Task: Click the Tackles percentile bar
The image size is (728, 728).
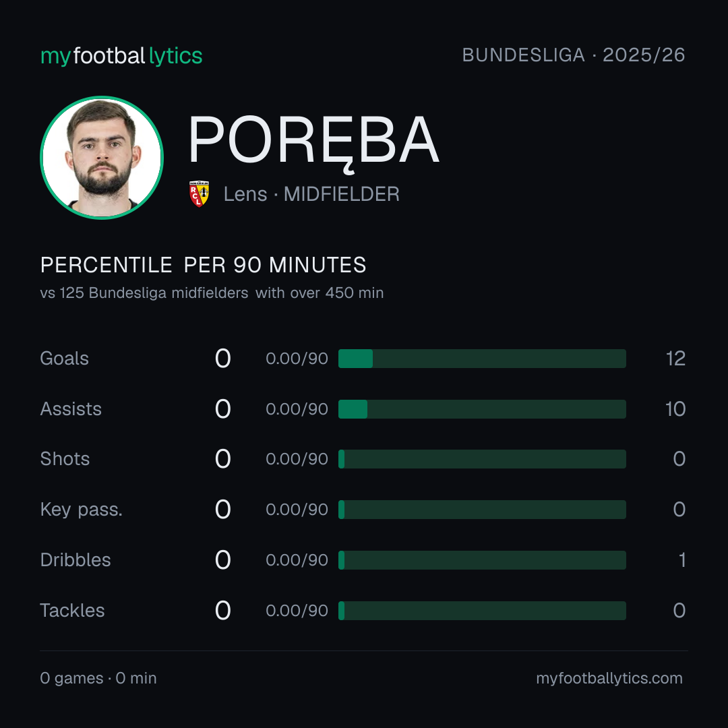Action: pos(482,611)
